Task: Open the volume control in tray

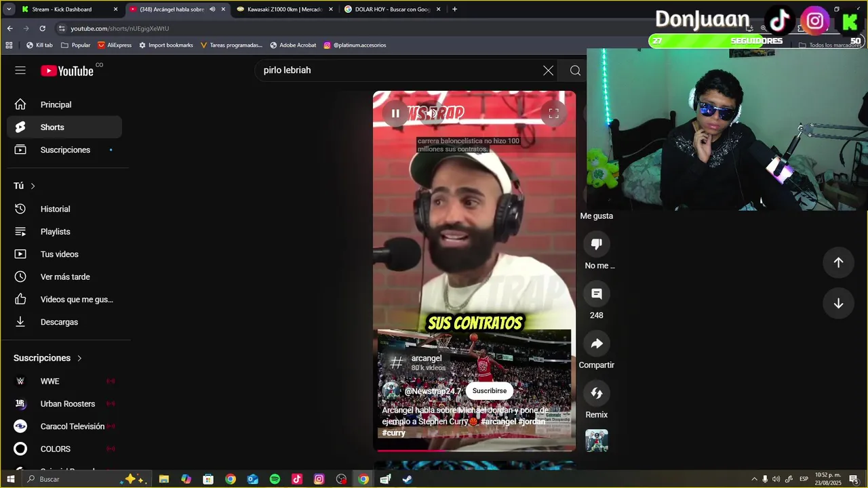Action: (x=776, y=479)
